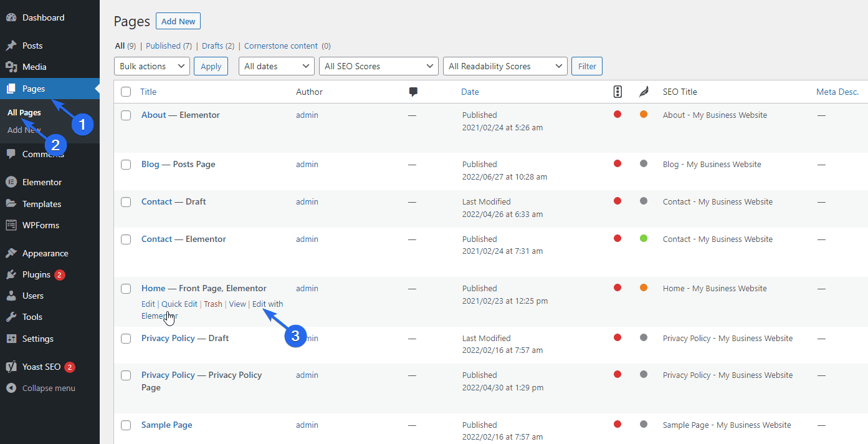Viewport: 868px width, 444px height.
Task: Click the plugins update count badge
Action: [60, 275]
